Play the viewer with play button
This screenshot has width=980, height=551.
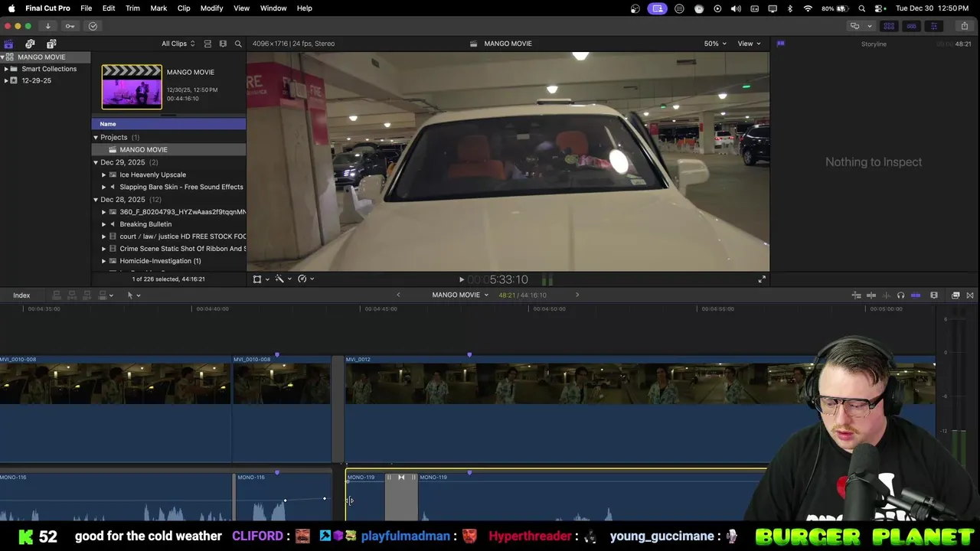tap(462, 280)
